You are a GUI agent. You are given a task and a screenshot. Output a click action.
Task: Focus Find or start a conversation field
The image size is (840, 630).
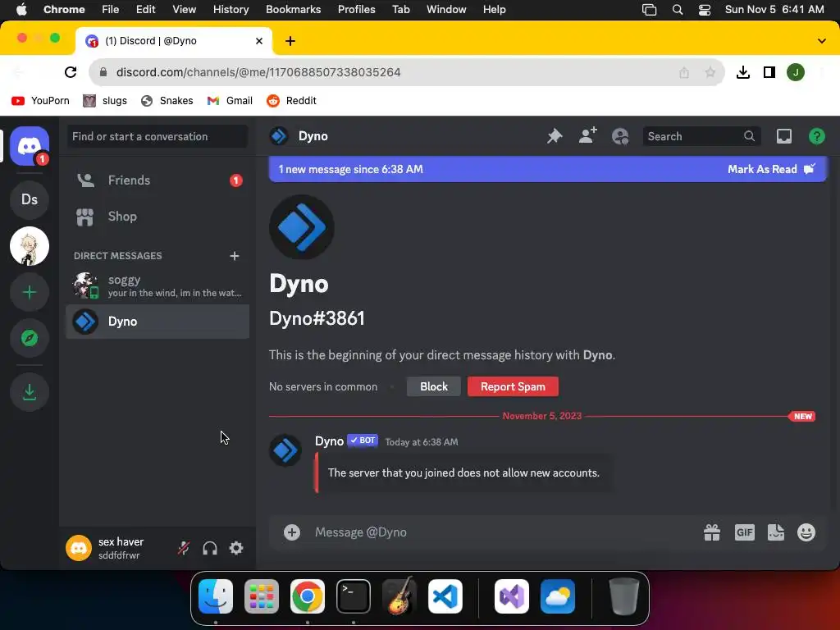(x=157, y=136)
